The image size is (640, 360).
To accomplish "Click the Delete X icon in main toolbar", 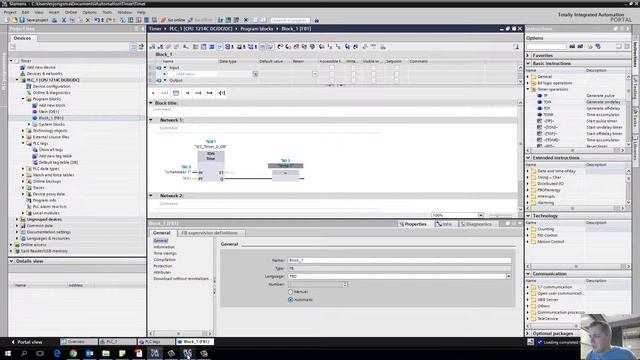I will click(x=88, y=20).
